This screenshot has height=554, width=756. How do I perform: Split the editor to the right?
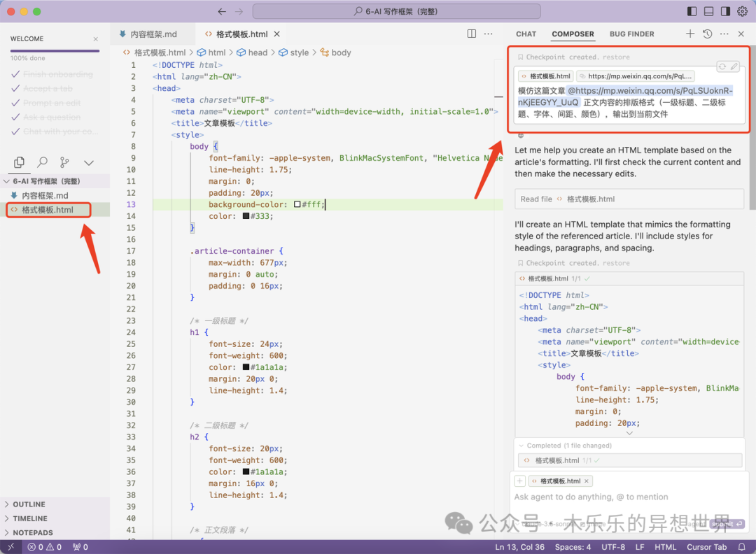click(472, 34)
